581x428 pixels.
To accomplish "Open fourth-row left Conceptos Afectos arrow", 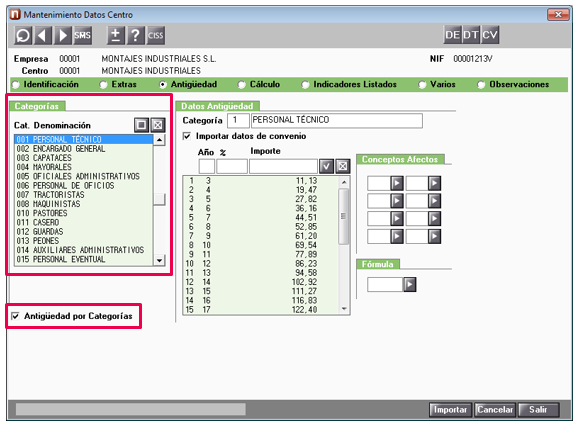I will [397, 236].
